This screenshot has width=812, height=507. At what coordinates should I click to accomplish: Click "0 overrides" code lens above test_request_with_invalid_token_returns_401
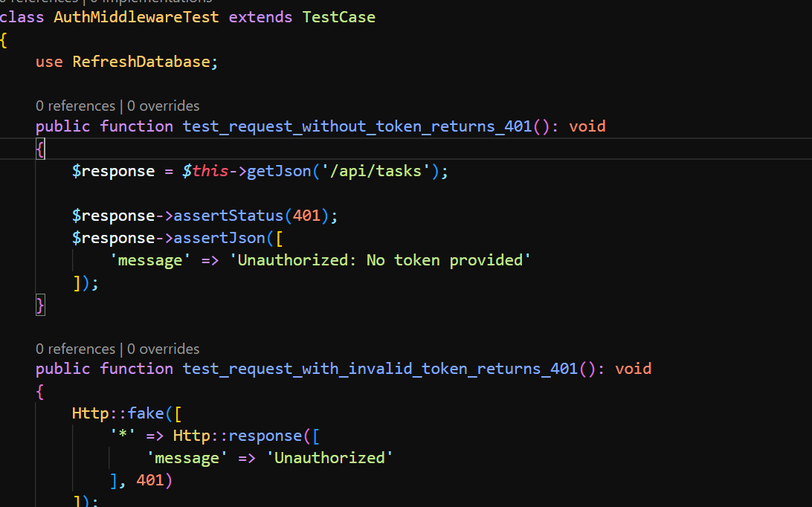[x=163, y=349]
